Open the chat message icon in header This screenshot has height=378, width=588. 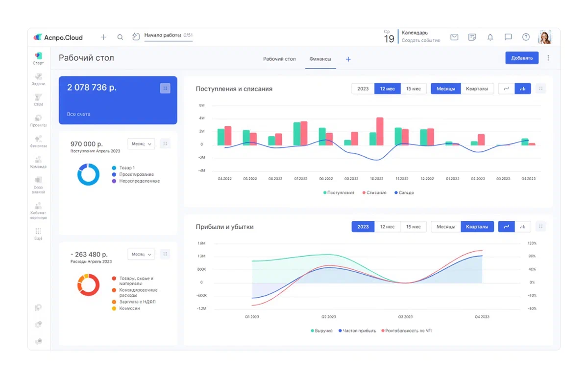pyautogui.click(x=508, y=37)
